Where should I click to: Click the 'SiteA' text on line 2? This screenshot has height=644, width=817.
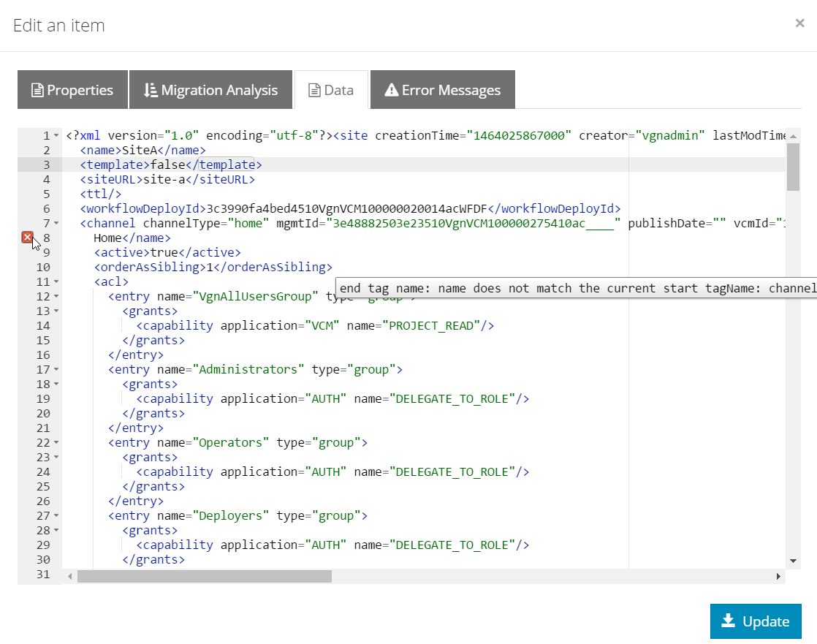[x=140, y=150]
